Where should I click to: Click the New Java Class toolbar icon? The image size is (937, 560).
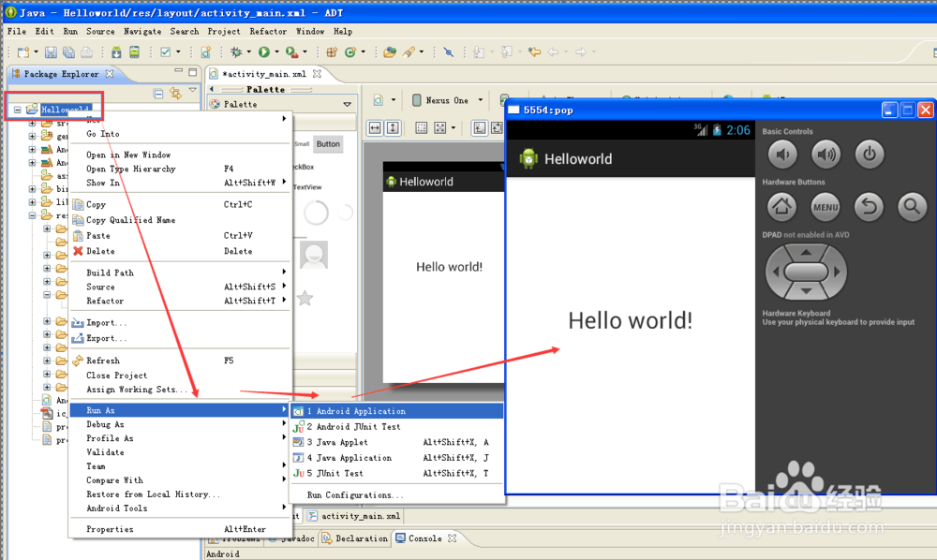click(x=350, y=52)
